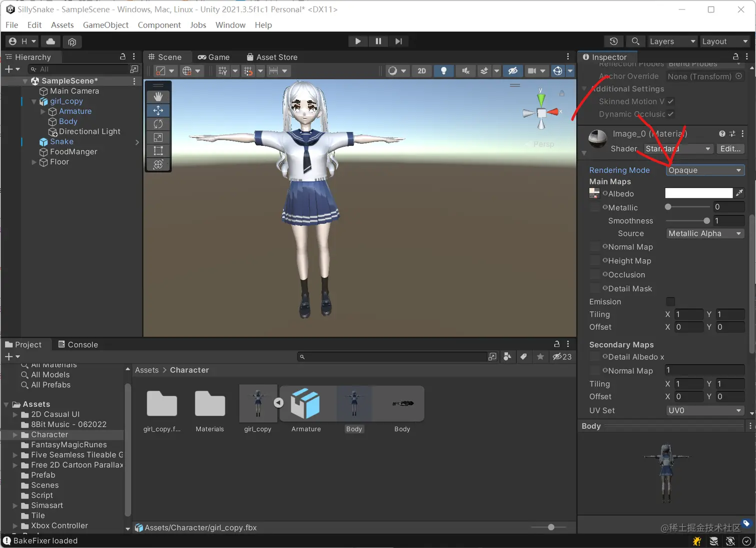
Task: Open the GameObject menu
Action: coord(105,24)
